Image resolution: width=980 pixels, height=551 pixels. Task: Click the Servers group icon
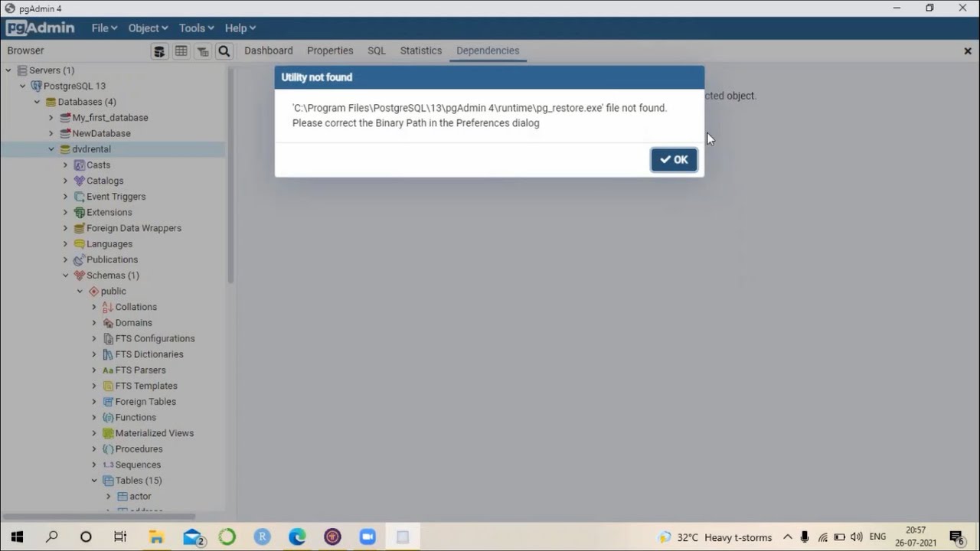[x=21, y=70]
